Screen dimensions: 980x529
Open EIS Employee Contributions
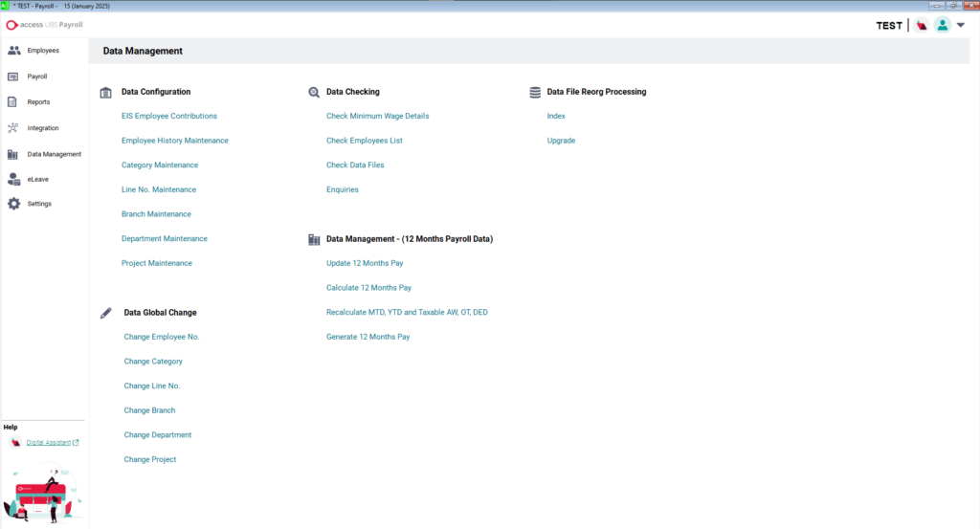pyautogui.click(x=169, y=116)
